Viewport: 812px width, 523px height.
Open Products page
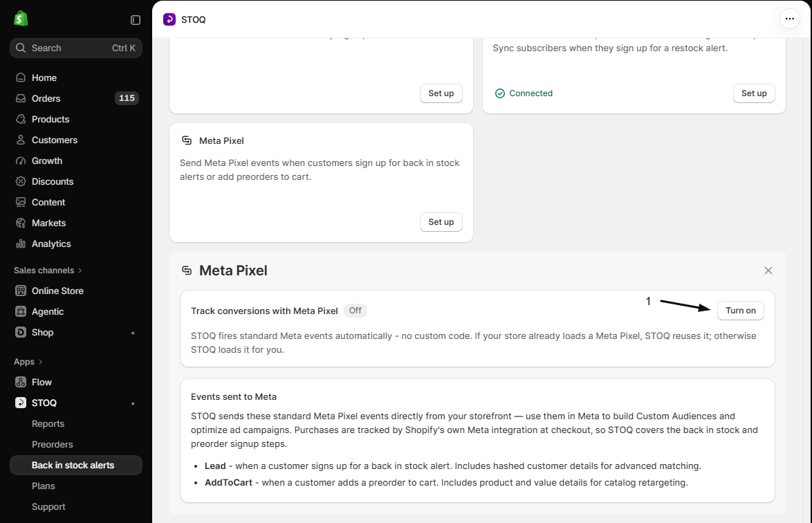(76, 119)
